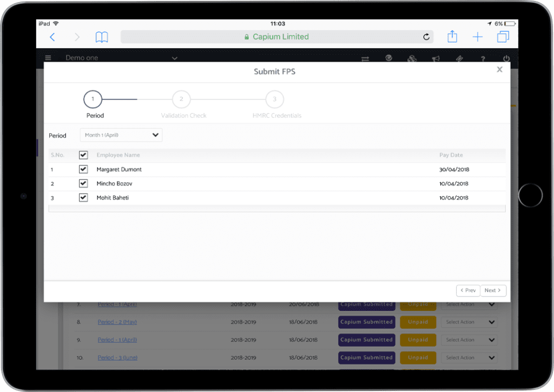Go to the HMRC Credentials step
Image resolution: width=554 pixels, height=392 pixels.
[274, 99]
